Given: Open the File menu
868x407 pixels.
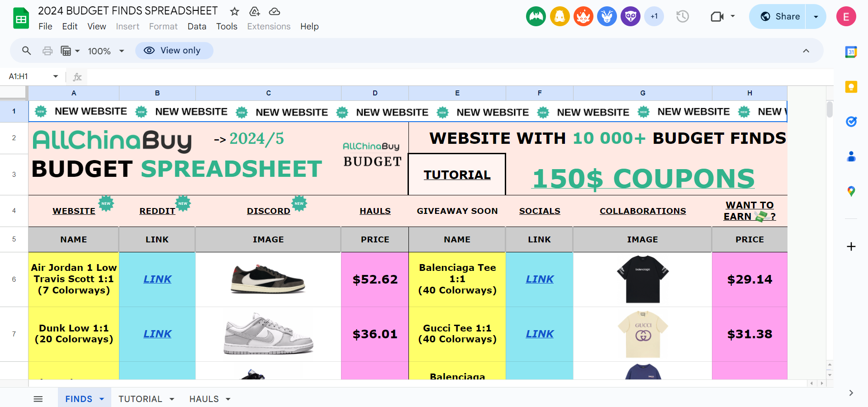Looking at the screenshot, I should [x=45, y=27].
